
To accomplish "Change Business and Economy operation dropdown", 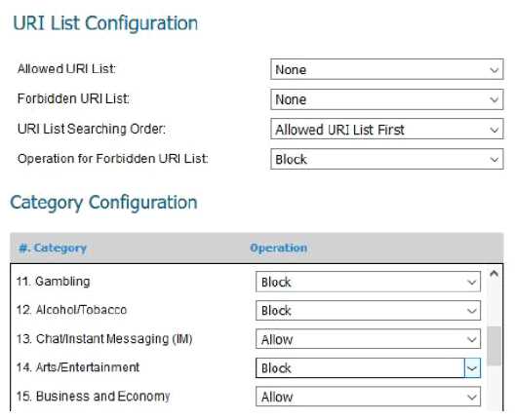I will point(368,397).
